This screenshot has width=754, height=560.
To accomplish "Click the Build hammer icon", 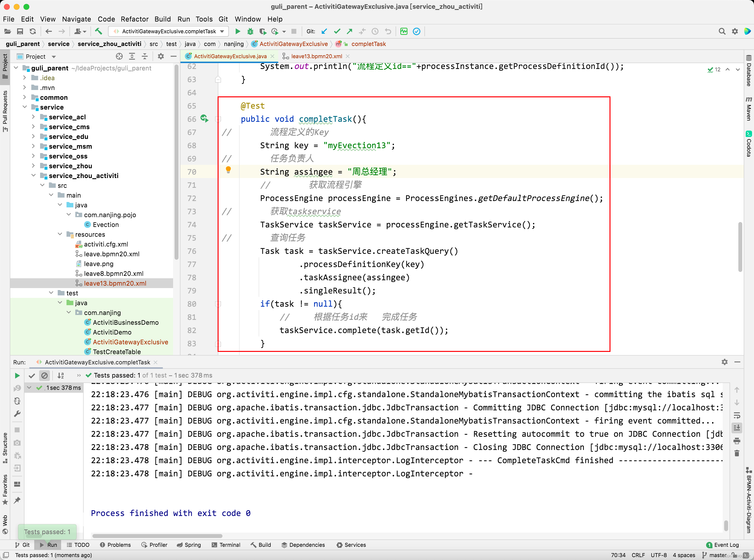I will (98, 32).
